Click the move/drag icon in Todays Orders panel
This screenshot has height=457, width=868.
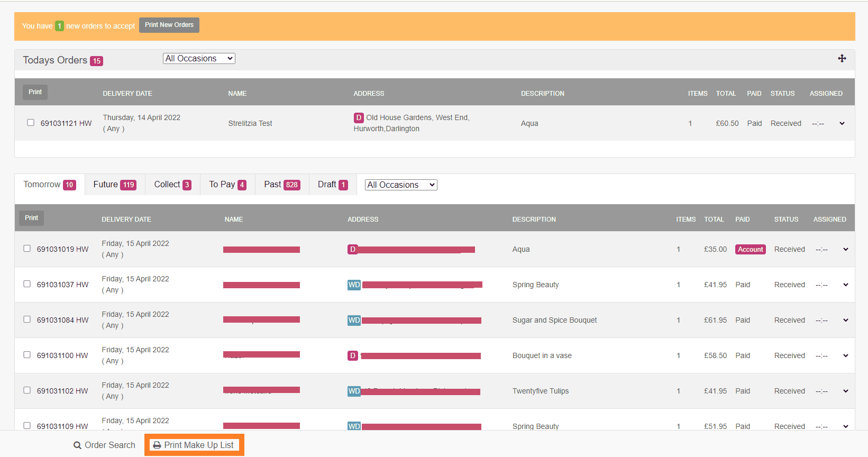click(842, 59)
